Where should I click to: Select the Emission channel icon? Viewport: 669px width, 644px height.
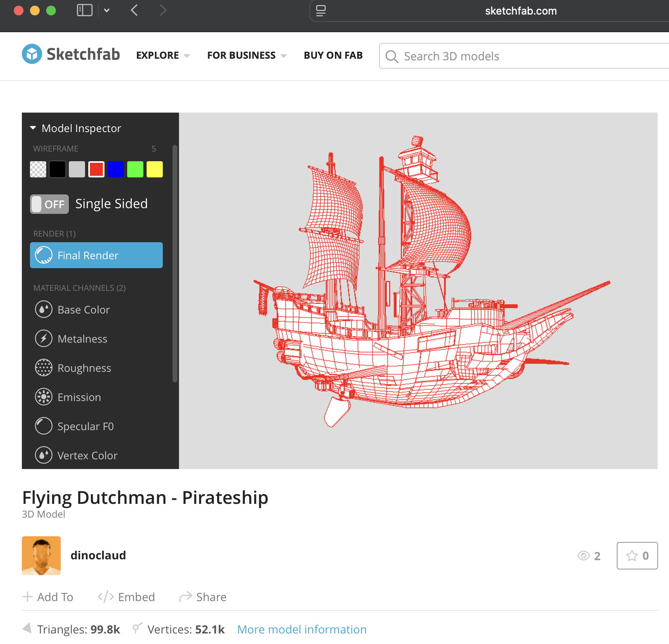point(44,397)
